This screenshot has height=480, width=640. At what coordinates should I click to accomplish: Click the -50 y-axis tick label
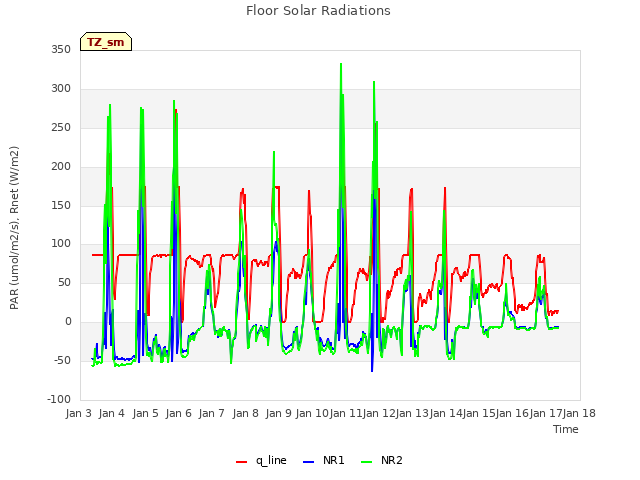tap(62, 360)
